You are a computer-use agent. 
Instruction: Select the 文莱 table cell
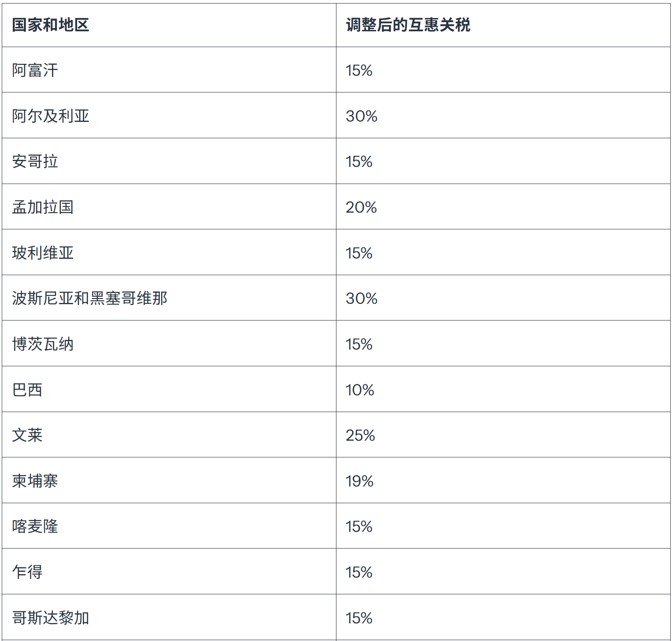(27, 435)
